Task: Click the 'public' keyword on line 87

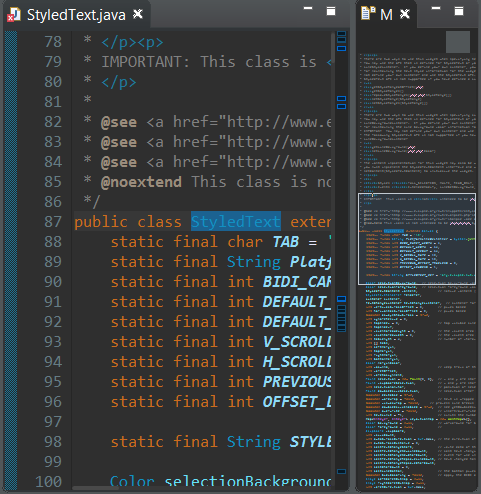Action: (101, 223)
